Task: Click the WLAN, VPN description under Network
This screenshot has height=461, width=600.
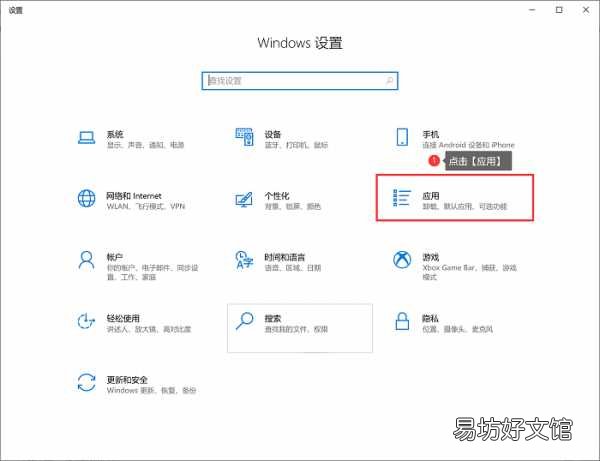Action: [145, 207]
